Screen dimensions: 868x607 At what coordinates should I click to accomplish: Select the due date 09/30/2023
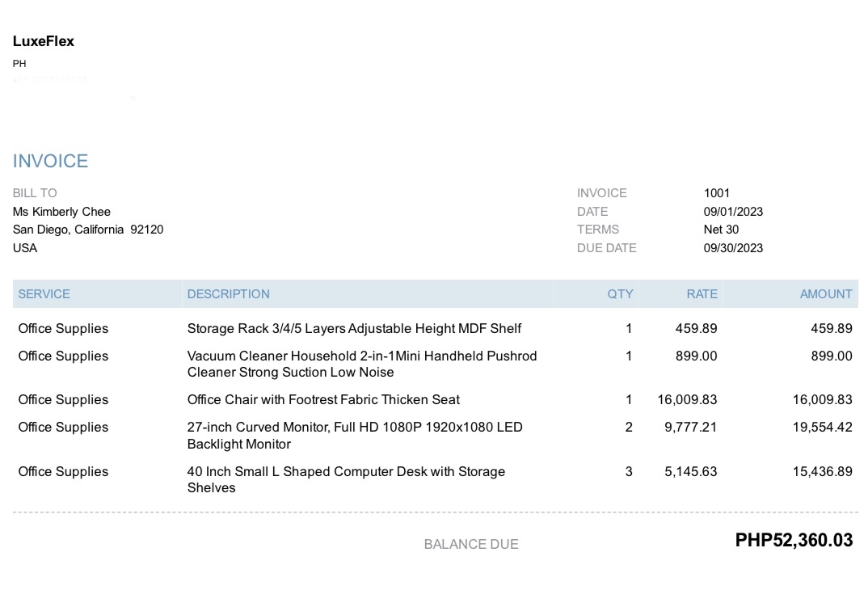(733, 248)
